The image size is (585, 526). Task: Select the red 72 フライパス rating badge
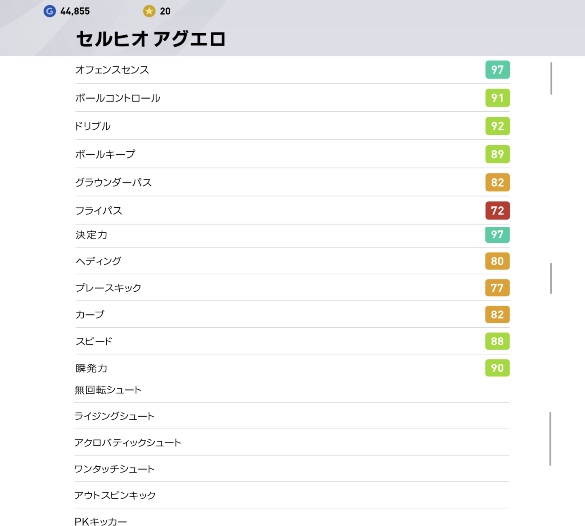tap(497, 210)
